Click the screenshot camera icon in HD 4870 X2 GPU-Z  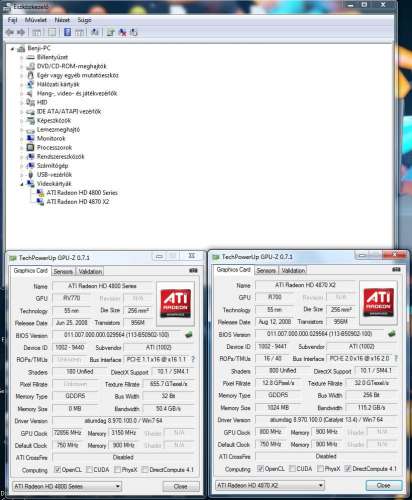click(396, 269)
